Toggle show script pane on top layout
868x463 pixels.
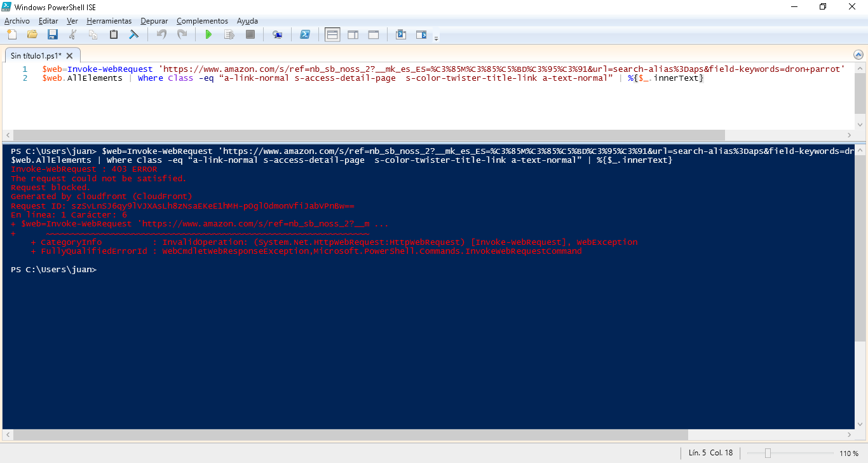tap(332, 34)
